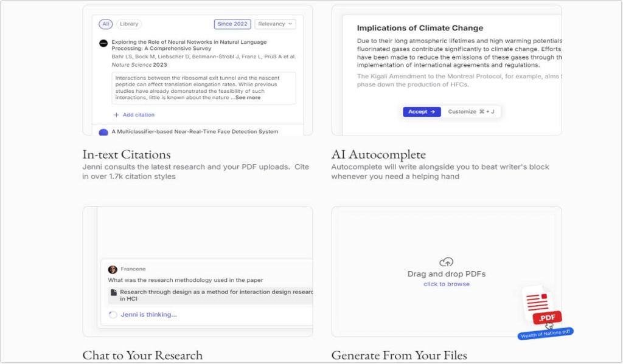
Task: Open Customize autocomplete options
Action: 471,112
